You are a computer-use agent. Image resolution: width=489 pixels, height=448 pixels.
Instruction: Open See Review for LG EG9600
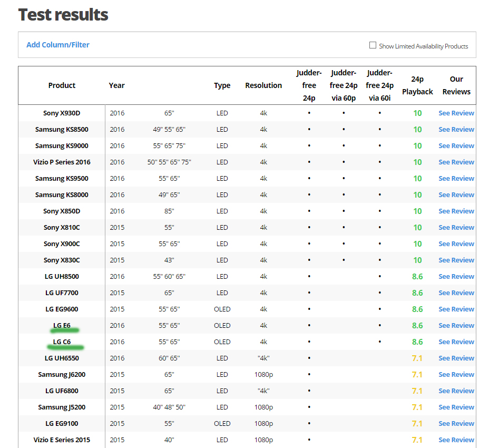tap(456, 309)
